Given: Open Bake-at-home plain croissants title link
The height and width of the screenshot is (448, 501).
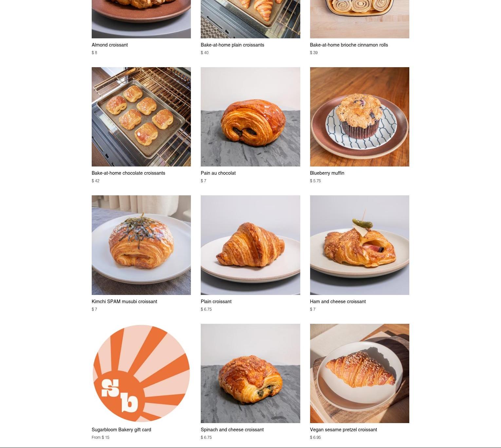Looking at the screenshot, I should tap(232, 45).
